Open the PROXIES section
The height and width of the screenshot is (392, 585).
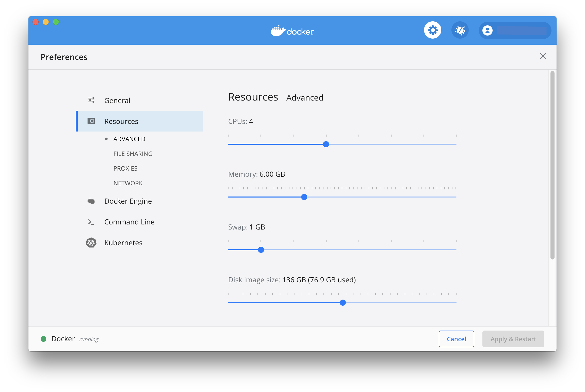click(125, 168)
